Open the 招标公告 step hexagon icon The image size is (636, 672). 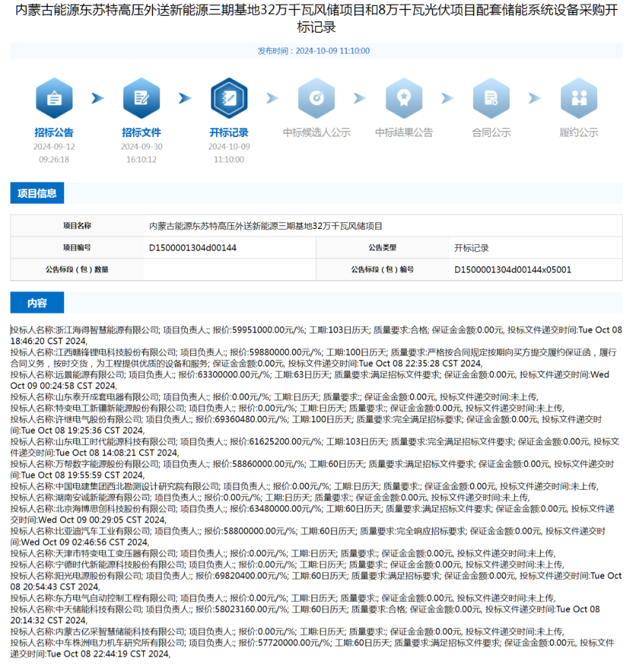(x=54, y=98)
